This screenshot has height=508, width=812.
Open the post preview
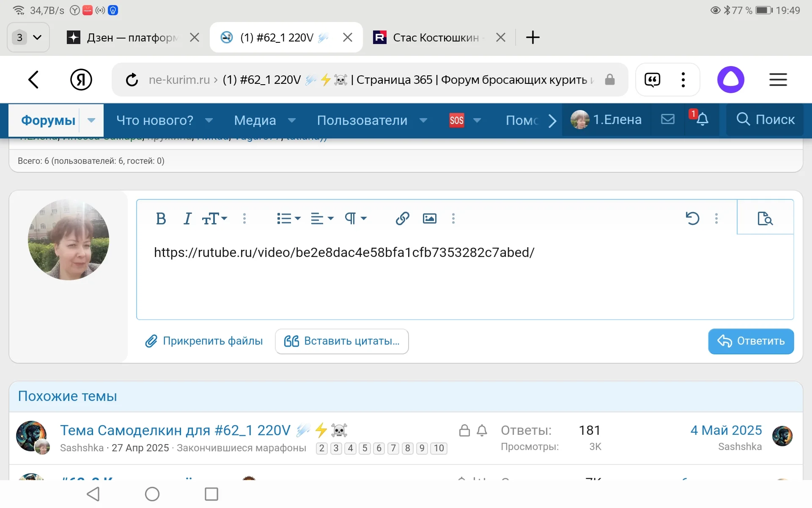click(765, 218)
